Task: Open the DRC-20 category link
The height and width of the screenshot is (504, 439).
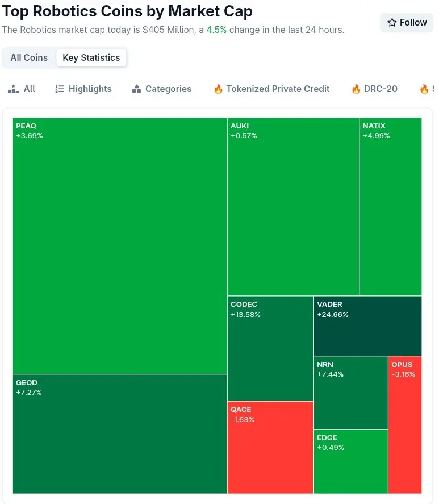Action: pos(381,89)
